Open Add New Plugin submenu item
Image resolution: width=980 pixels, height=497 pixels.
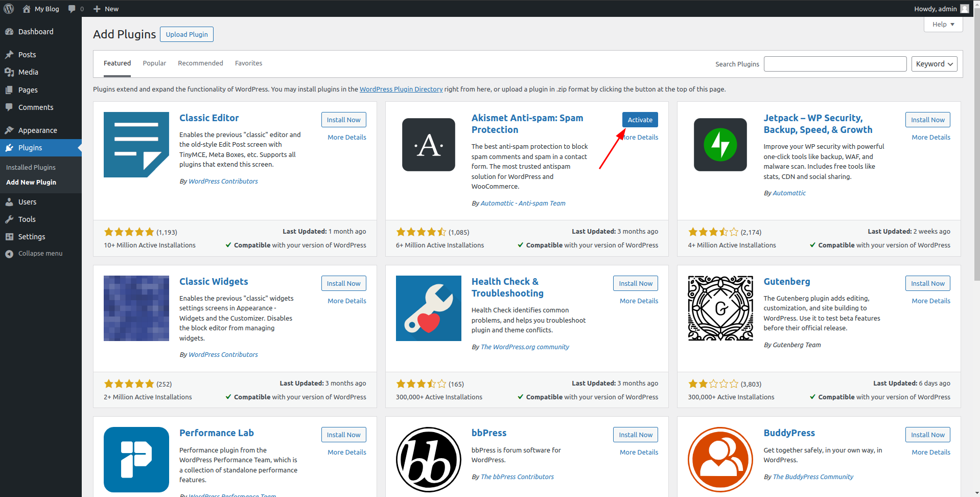31,182
